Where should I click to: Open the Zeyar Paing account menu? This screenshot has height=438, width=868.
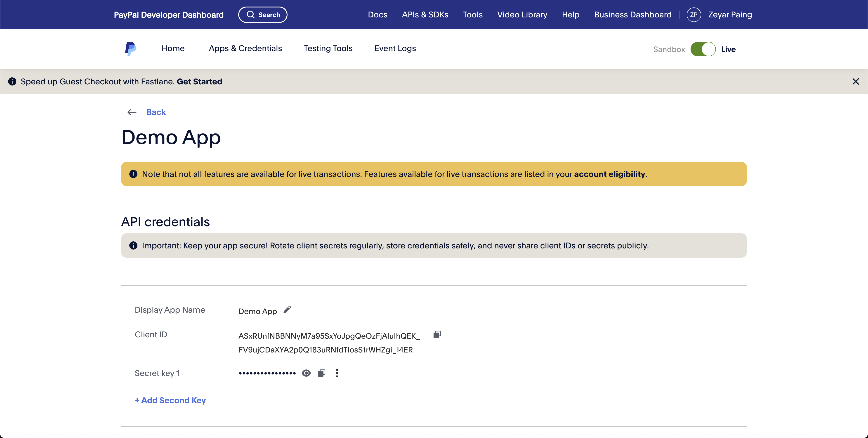(x=730, y=15)
